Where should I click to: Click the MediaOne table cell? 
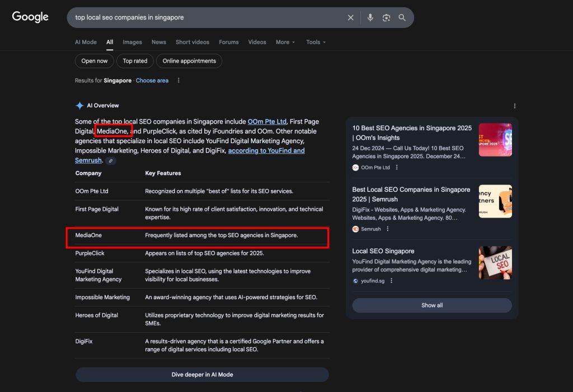(x=88, y=235)
